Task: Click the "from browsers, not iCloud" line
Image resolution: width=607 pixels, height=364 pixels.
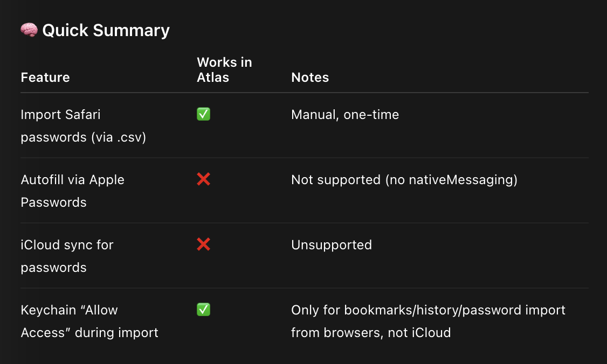Action: tap(371, 333)
